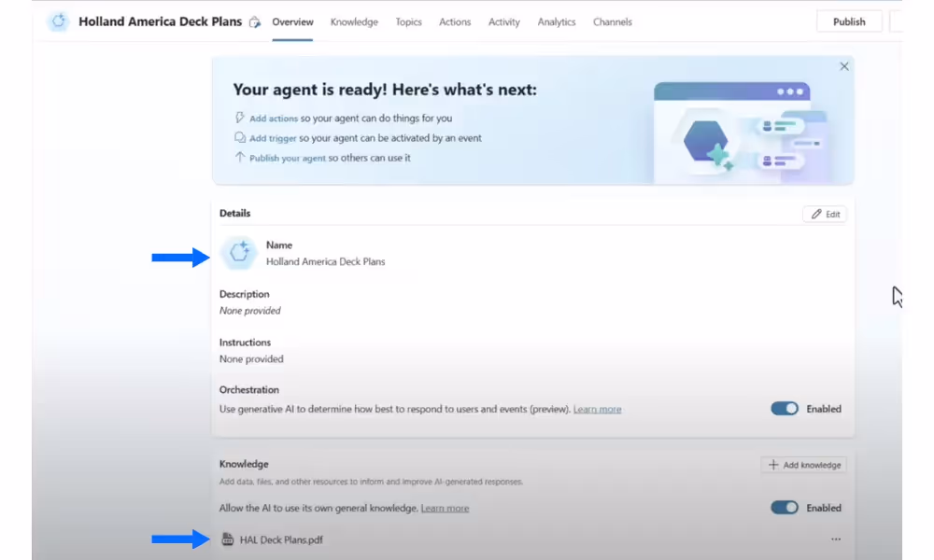Open the Overview tab
Viewport: 934px width, 560px height.
pyautogui.click(x=292, y=22)
